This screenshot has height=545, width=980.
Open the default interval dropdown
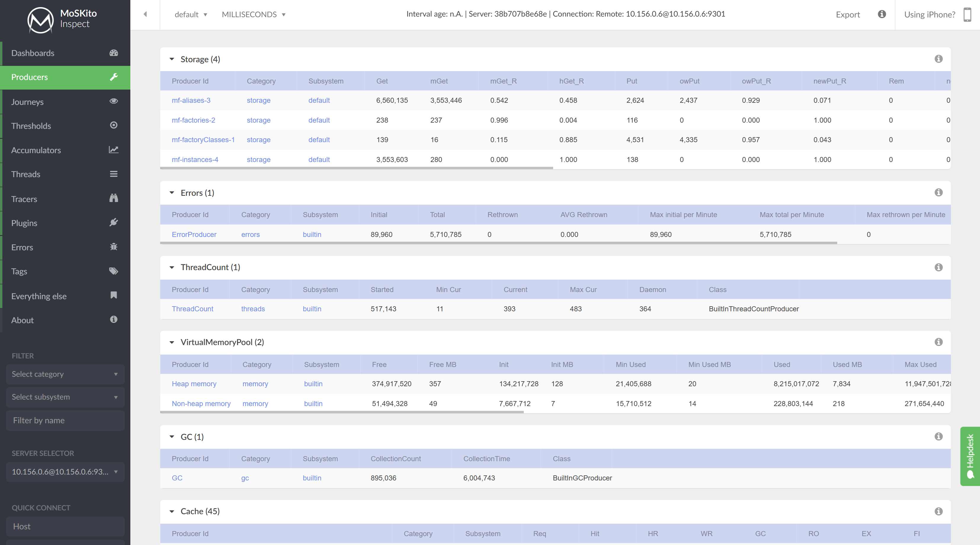[190, 15]
